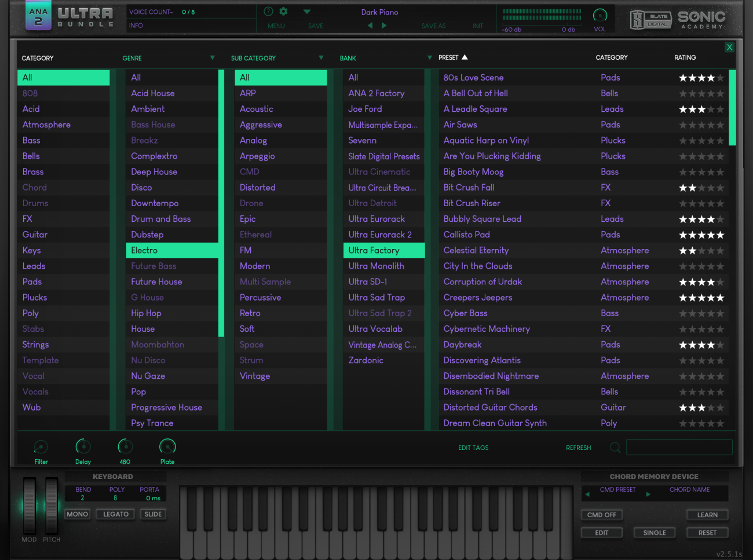Close the preset browser with X
The image size is (753, 560).
(729, 47)
